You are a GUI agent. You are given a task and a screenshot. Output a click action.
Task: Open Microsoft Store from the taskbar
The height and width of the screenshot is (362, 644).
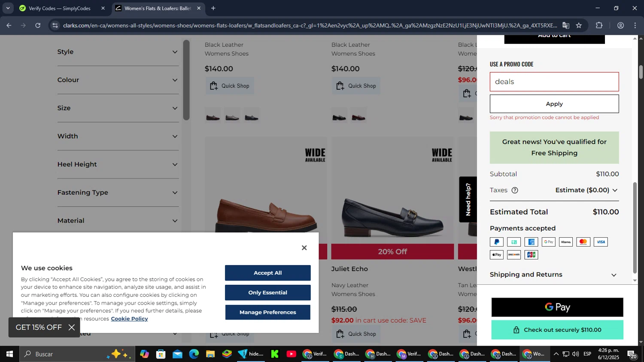[x=161, y=354]
